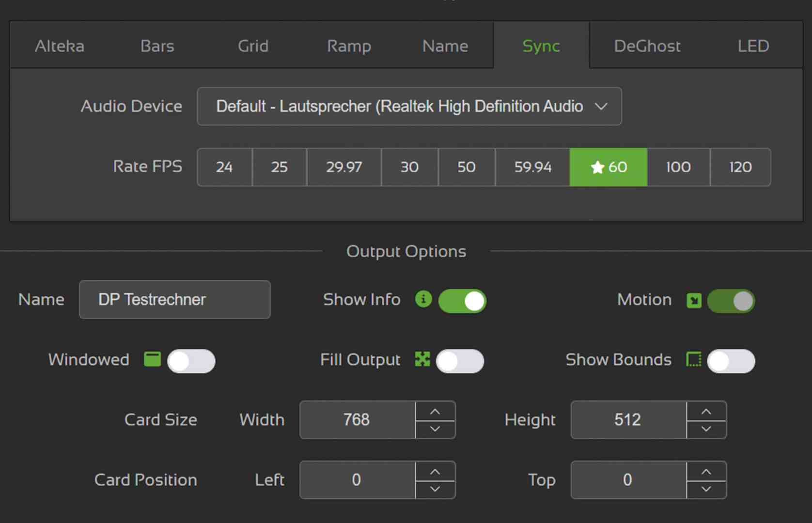
Task: Turn on the Fill Output toggle
Action: pyautogui.click(x=460, y=361)
